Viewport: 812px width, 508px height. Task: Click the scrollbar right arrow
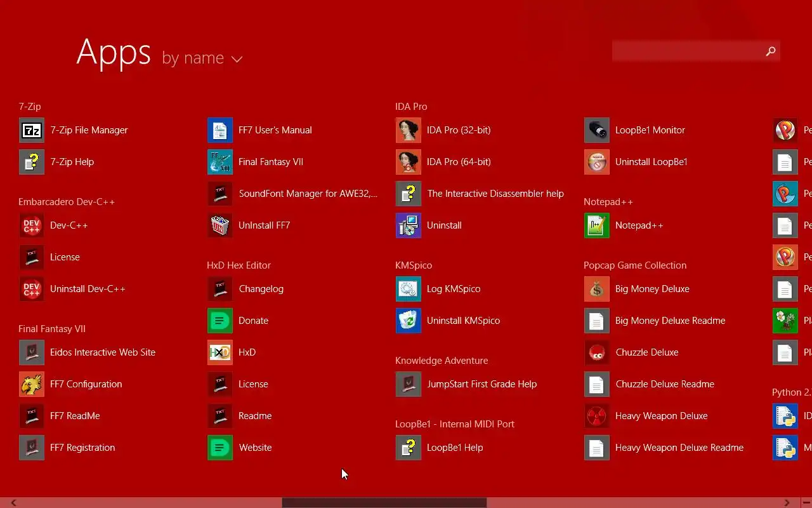787,503
